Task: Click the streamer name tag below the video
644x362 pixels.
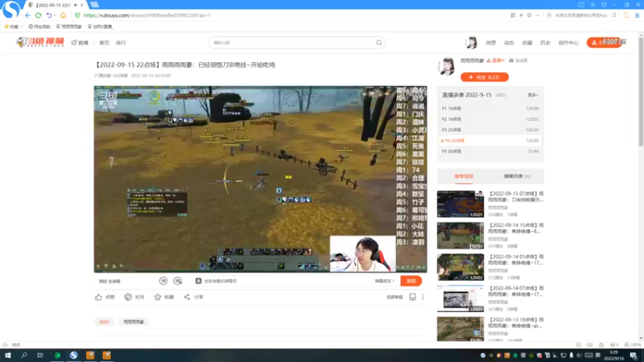Action: (134, 322)
